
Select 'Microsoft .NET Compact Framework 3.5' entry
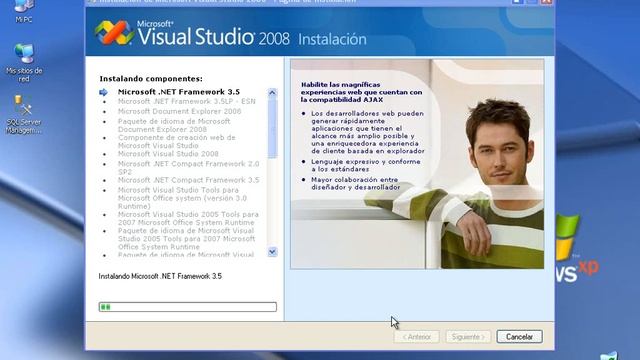click(189, 180)
